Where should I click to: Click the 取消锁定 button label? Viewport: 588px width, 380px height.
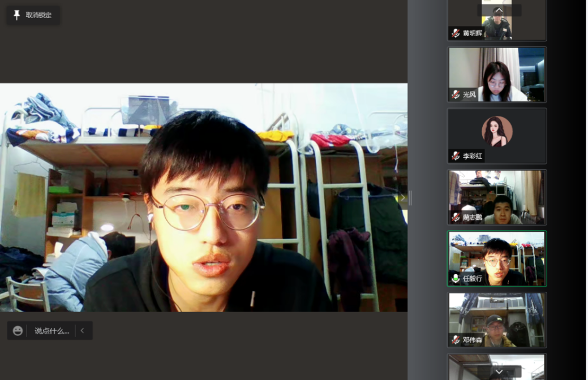click(x=38, y=15)
